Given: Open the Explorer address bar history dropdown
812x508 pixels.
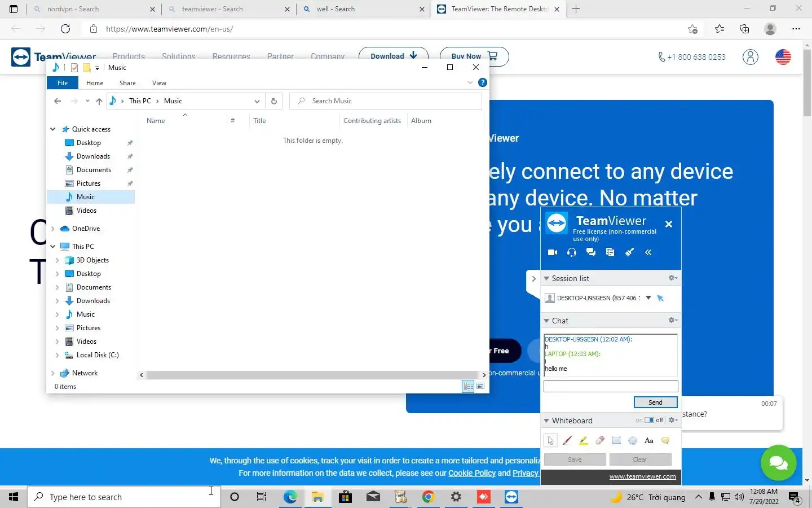Looking at the screenshot, I should (257, 101).
